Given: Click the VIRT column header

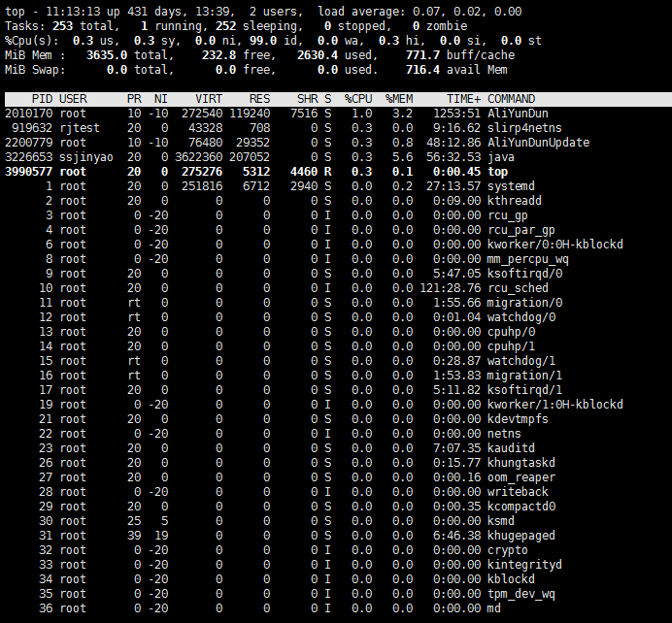Looking at the screenshot, I should tap(209, 99).
